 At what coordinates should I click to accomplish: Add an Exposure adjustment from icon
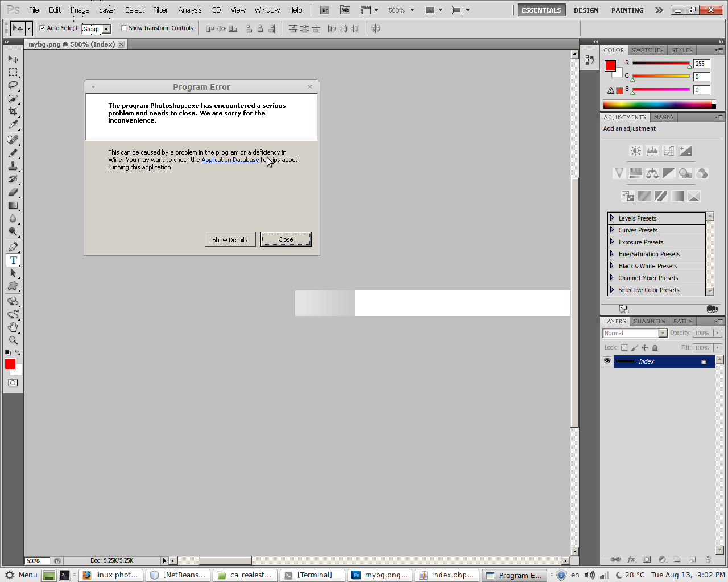click(685, 151)
